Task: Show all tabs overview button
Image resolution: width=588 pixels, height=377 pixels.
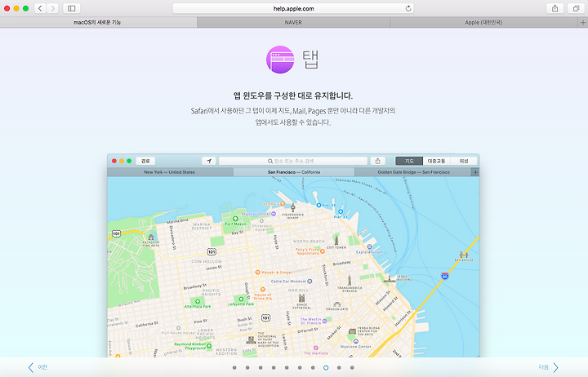Action: point(576,8)
